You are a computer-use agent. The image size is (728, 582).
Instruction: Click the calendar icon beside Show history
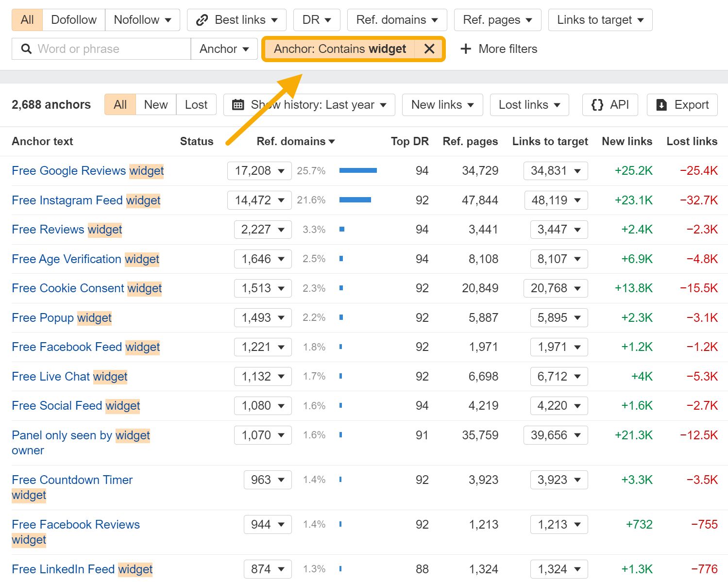click(x=237, y=104)
